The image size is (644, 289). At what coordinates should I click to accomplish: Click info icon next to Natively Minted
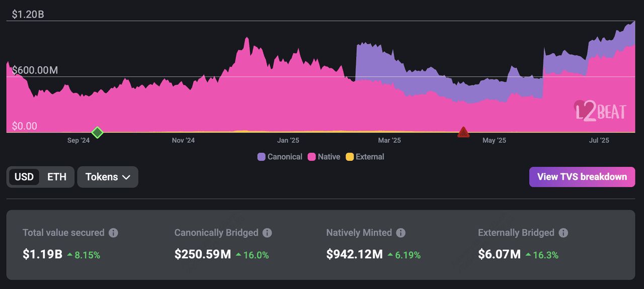click(400, 233)
